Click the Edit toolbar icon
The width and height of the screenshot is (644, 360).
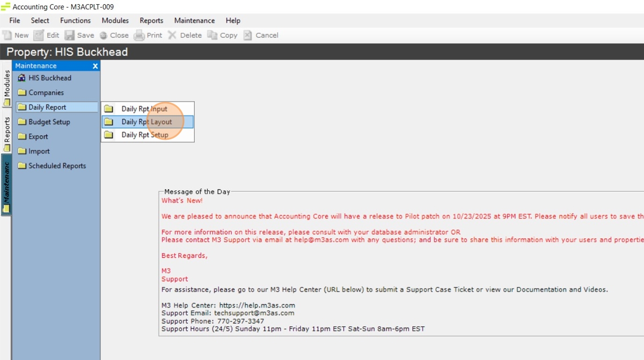point(39,35)
